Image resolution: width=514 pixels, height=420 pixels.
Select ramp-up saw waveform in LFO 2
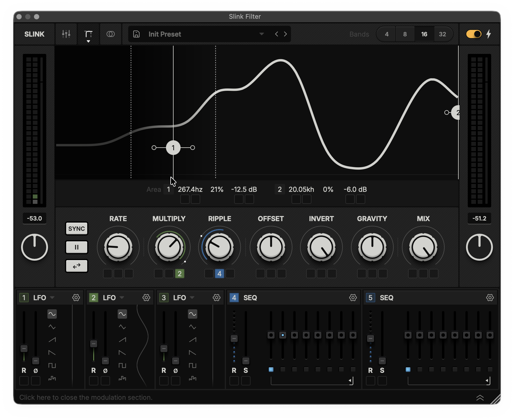point(122,340)
